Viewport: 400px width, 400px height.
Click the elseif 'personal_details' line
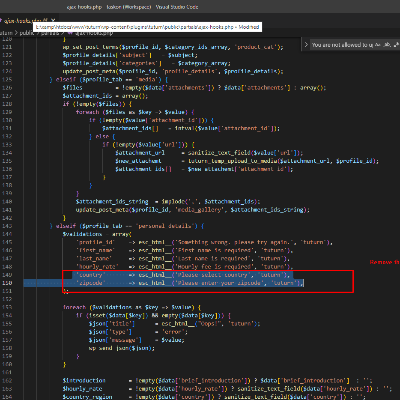[127, 226]
